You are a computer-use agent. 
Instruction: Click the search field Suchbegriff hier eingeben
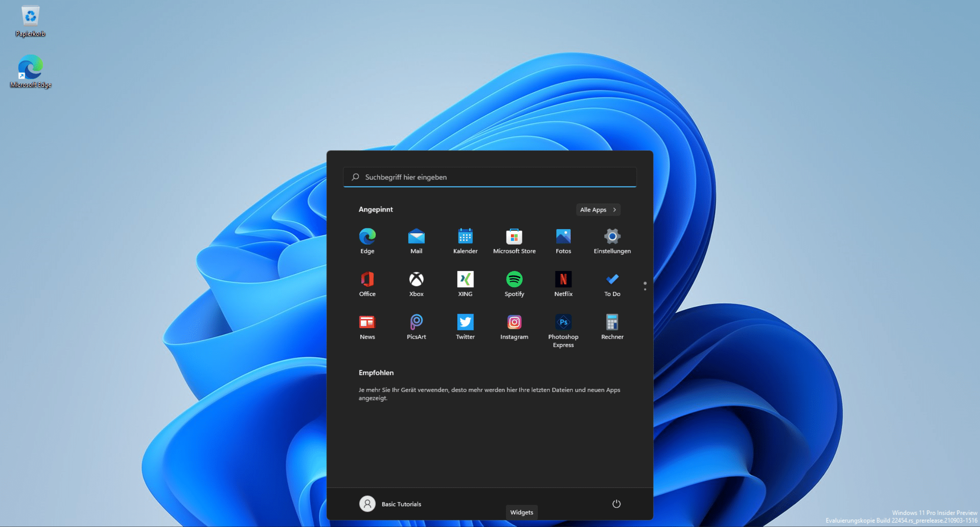[x=489, y=177]
